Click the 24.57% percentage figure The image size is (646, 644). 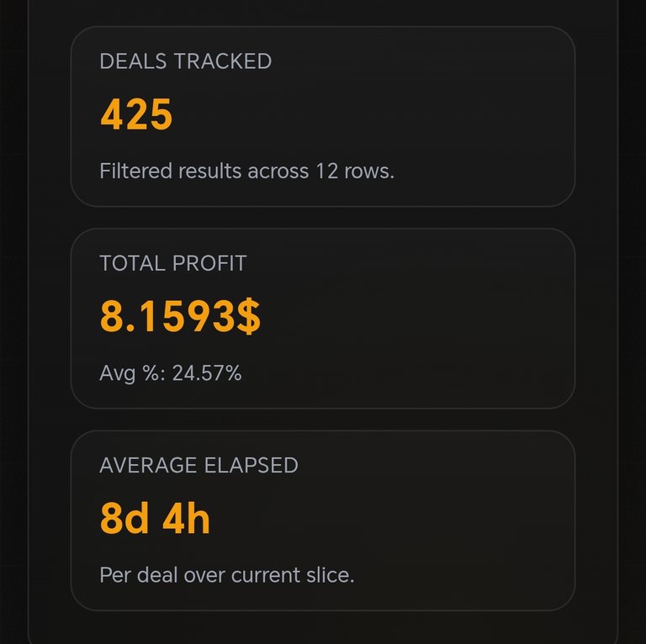click(x=207, y=373)
